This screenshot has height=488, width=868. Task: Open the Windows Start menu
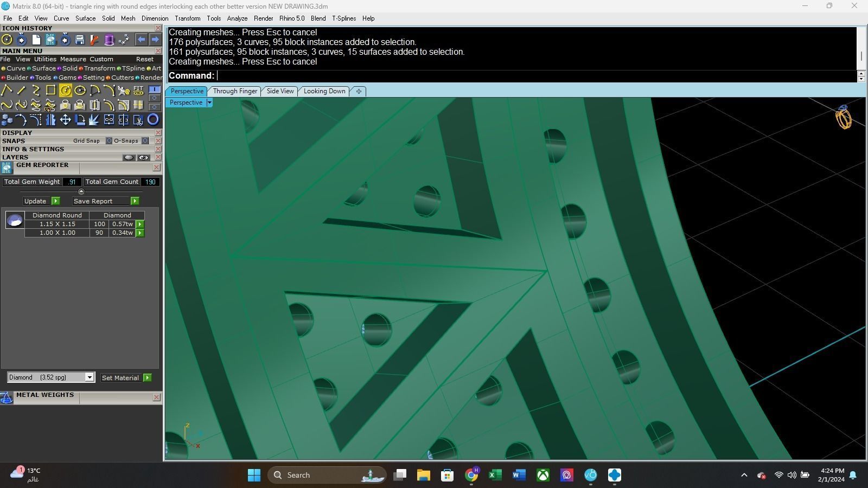(x=254, y=475)
